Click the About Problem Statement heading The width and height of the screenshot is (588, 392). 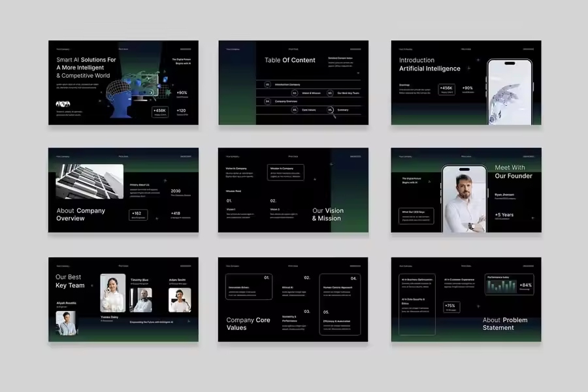pos(505,323)
